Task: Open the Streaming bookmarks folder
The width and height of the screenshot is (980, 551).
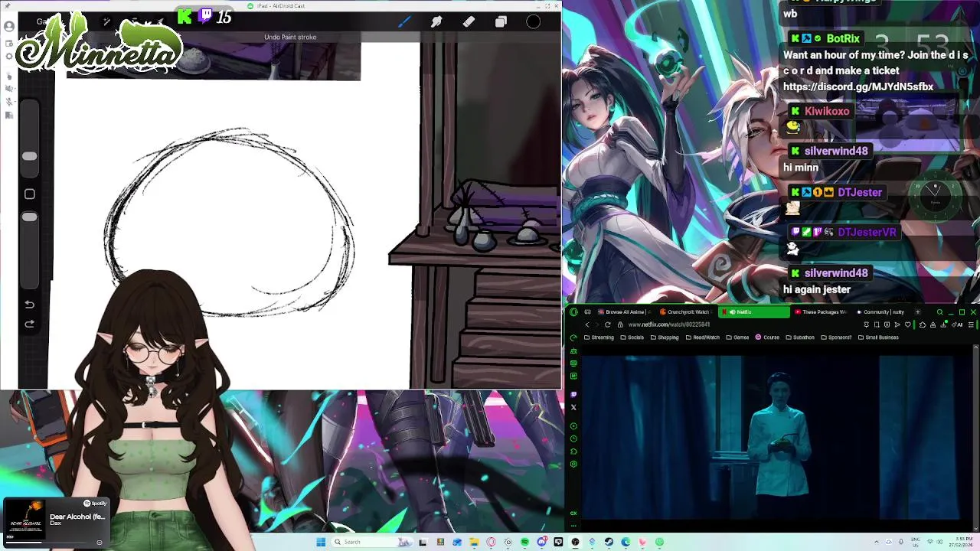Action: [x=599, y=337]
